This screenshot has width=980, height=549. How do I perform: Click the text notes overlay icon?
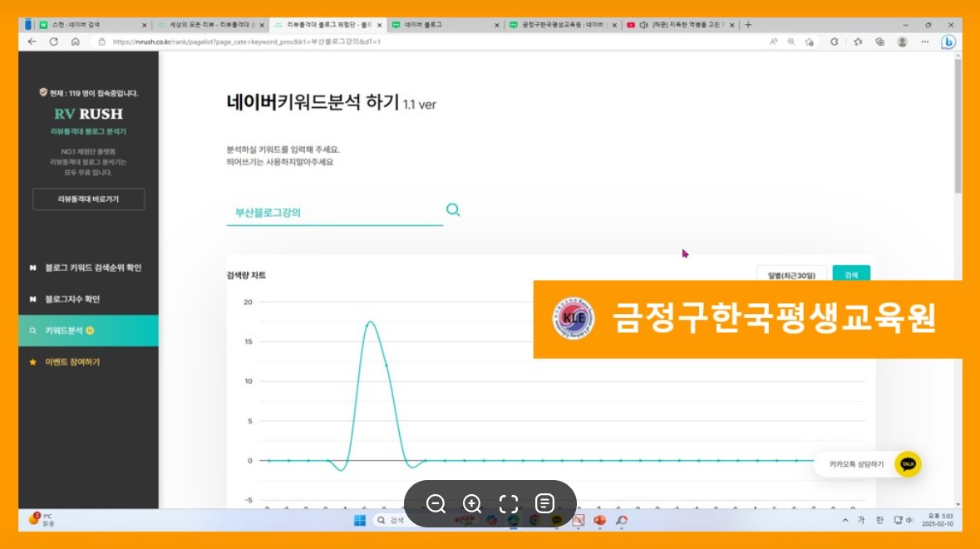coord(545,503)
